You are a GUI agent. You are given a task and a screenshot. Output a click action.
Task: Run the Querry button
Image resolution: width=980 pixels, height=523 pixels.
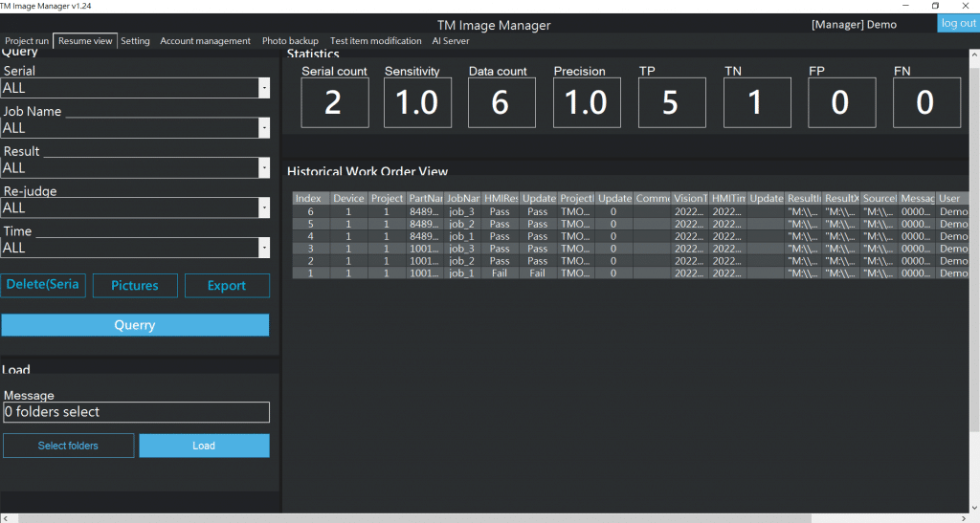(135, 325)
